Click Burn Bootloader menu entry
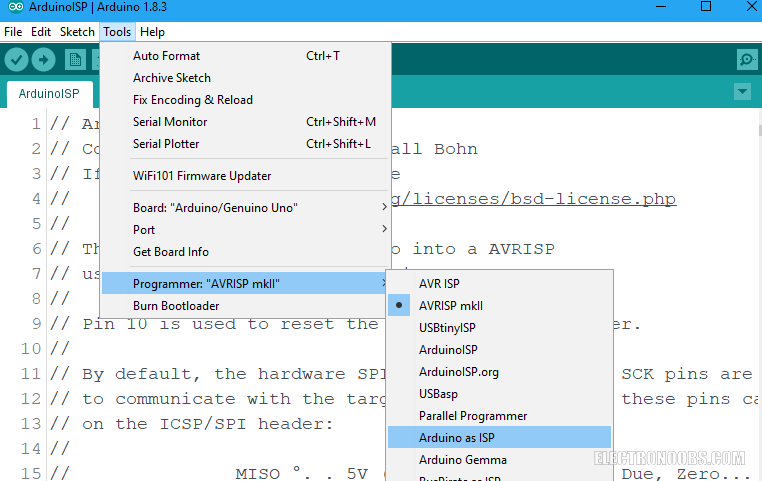 [244, 306]
